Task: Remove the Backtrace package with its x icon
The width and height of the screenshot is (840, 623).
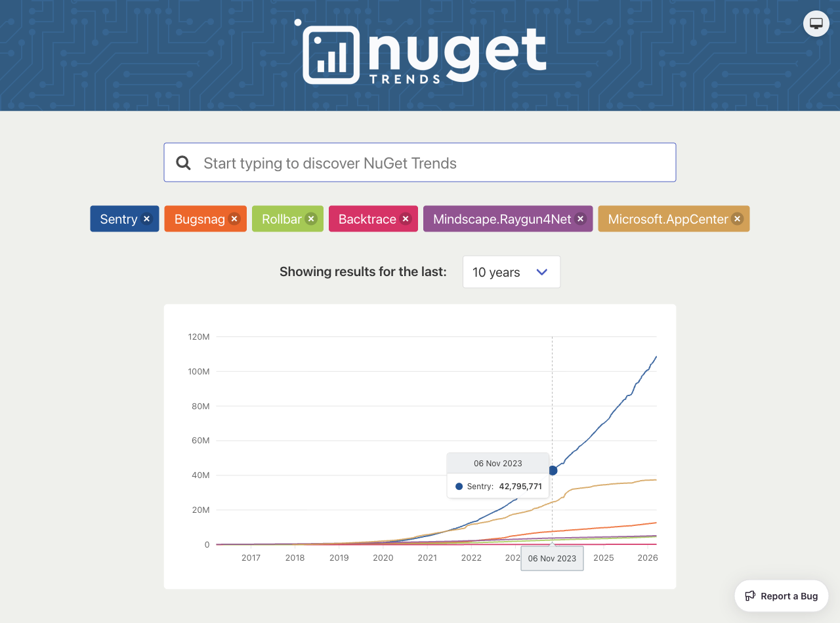Action: [405, 219]
